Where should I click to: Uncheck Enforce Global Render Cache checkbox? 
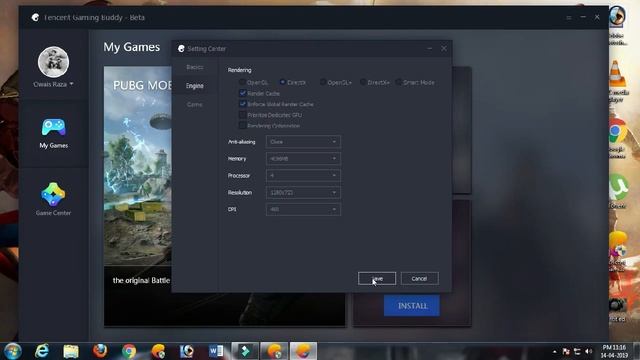(x=242, y=104)
